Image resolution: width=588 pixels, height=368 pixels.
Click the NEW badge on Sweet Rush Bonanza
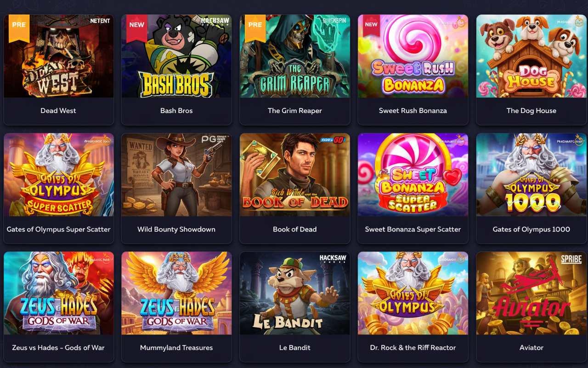[x=371, y=25]
